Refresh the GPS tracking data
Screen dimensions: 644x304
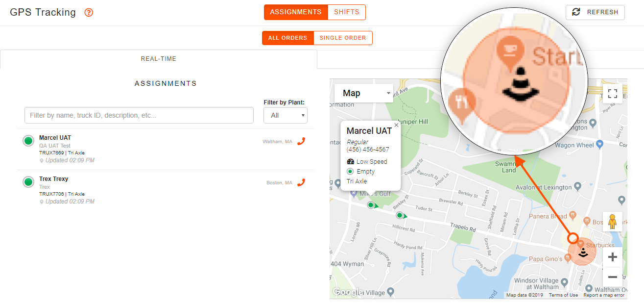[x=595, y=12]
